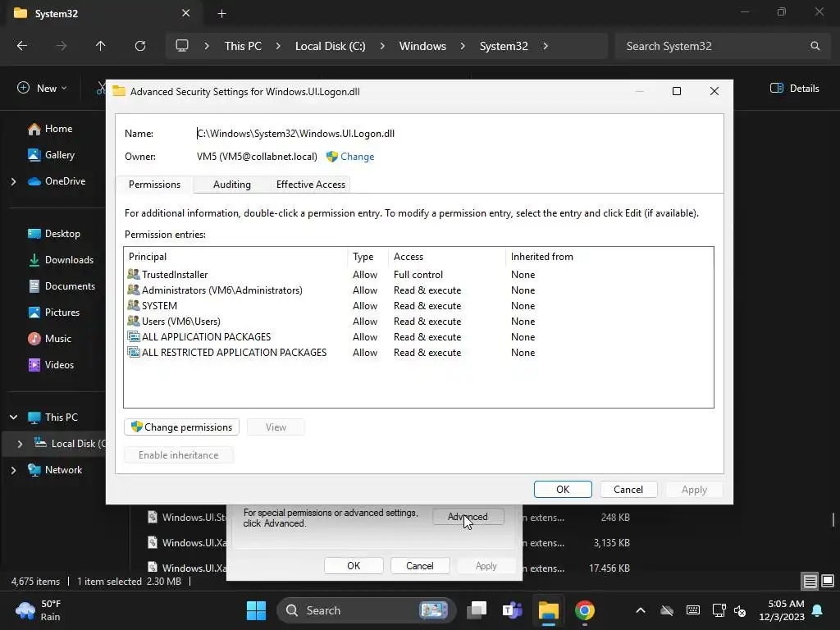
Task: Click the taskbar Search box
Action: pos(366,610)
